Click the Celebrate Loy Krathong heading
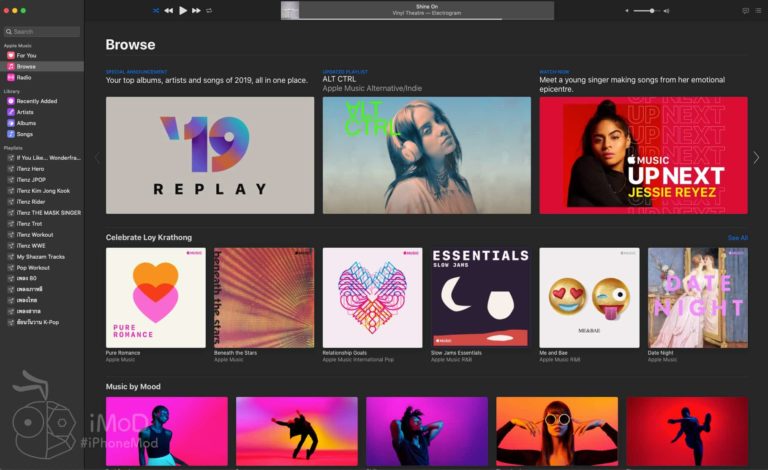The height and width of the screenshot is (470, 768). 149,237
